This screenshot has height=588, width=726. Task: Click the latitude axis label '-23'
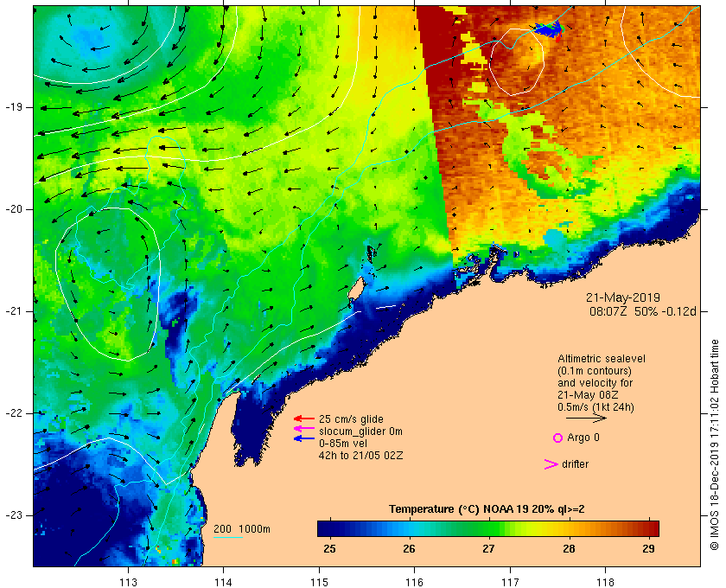(x=14, y=515)
